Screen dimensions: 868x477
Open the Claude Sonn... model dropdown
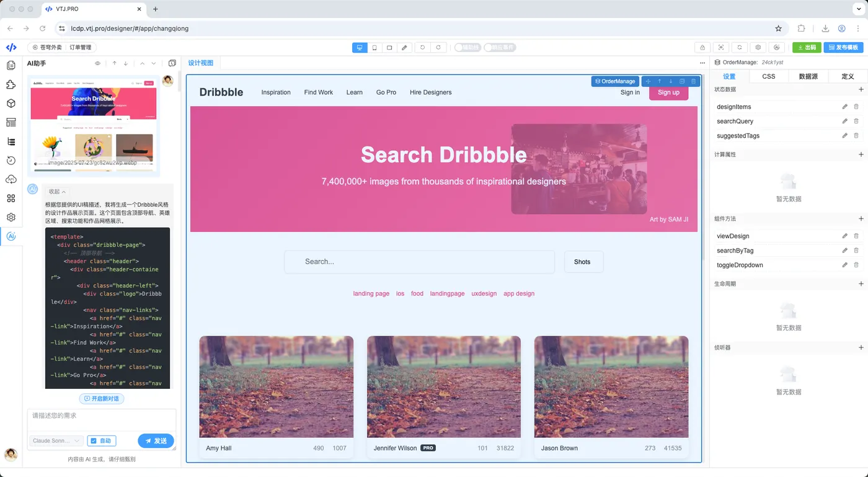tap(56, 440)
